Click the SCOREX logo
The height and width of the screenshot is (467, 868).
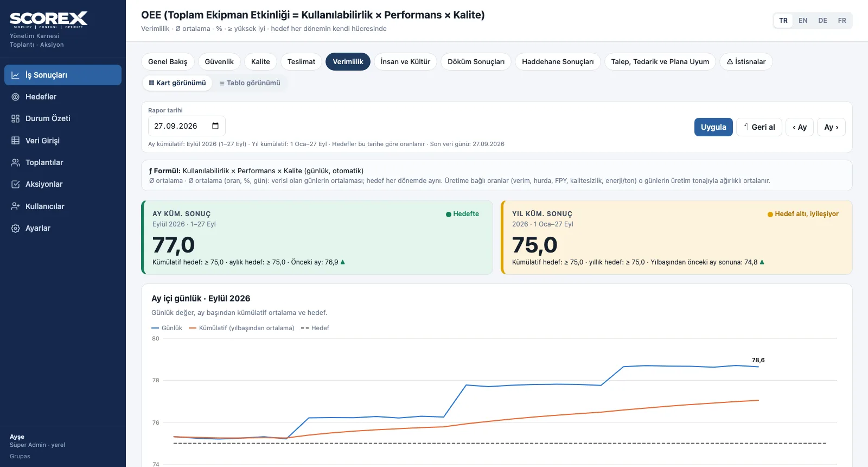[x=49, y=20]
